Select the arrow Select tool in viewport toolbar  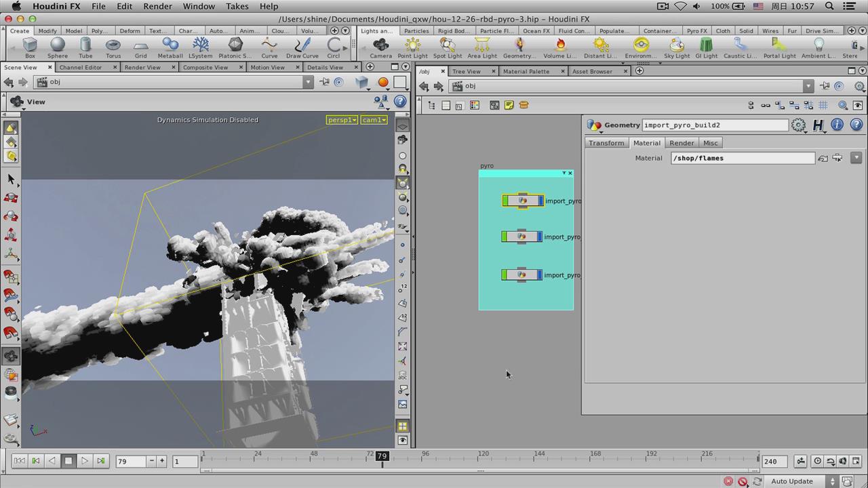11,179
